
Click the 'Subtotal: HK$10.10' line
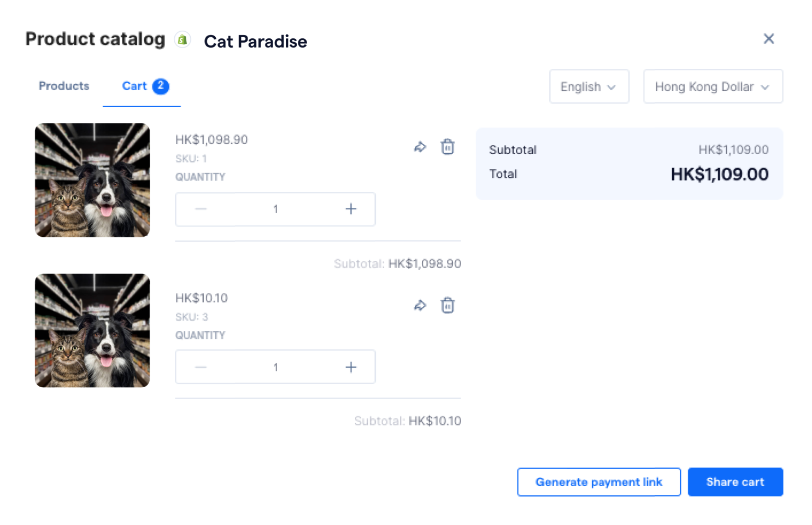pos(408,421)
